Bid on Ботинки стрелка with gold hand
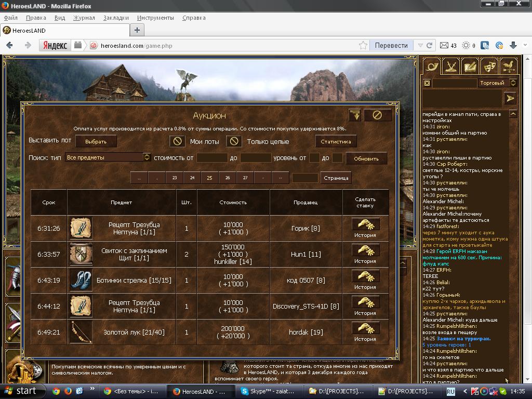The height and width of the screenshot is (399, 532). pos(365,276)
